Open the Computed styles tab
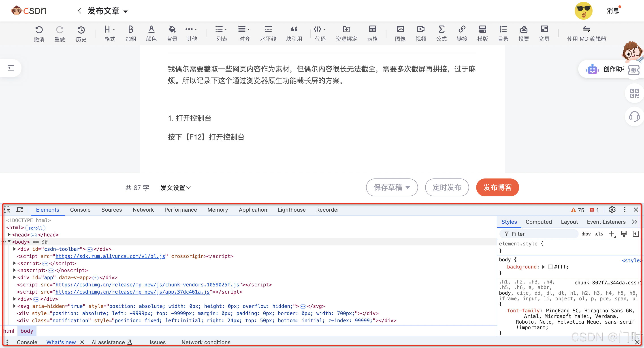 click(539, 222)
